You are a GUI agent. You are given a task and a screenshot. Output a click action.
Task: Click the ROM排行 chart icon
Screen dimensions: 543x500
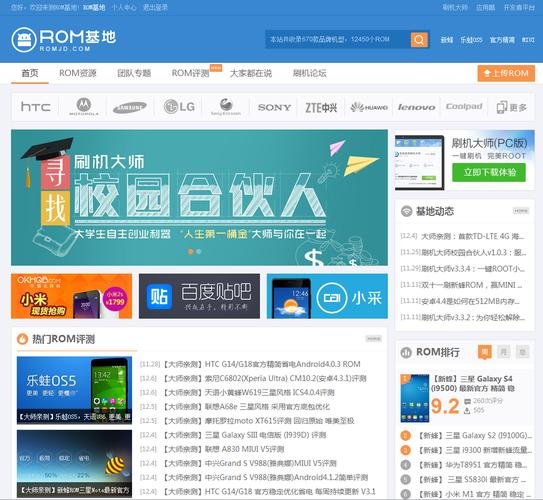click(406, 352)
